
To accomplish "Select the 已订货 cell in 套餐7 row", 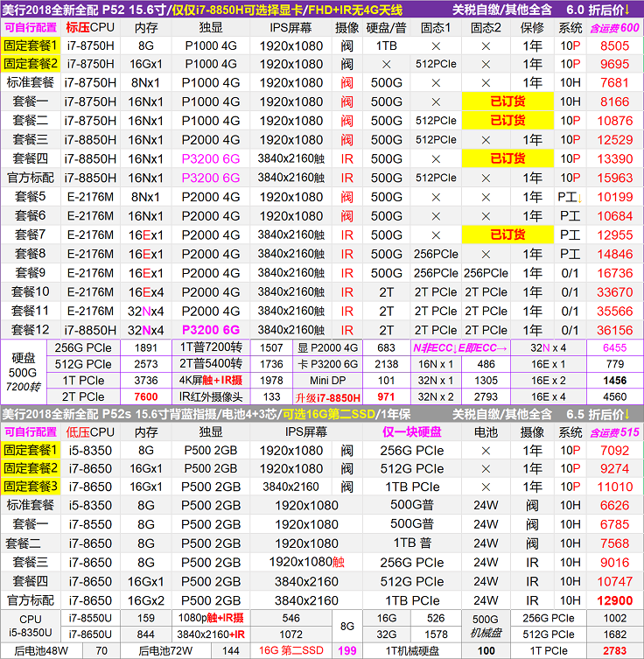I will click(507, 235).
